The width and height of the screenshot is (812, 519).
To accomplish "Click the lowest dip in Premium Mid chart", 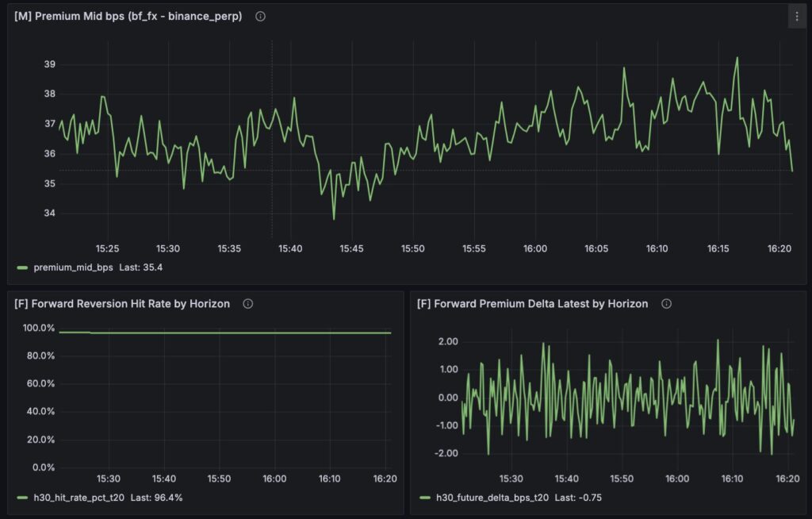I will 334,219.
